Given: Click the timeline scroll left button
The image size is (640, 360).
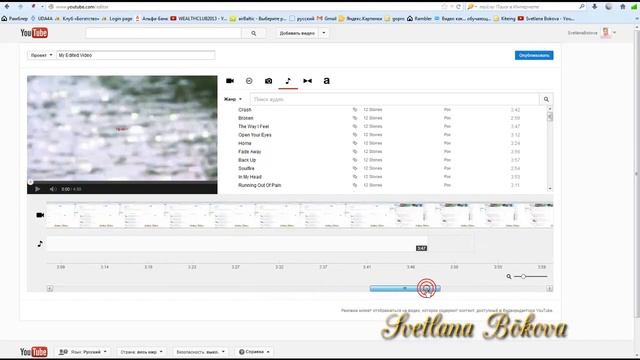Looking at the screenshot, I should (50, 289).
